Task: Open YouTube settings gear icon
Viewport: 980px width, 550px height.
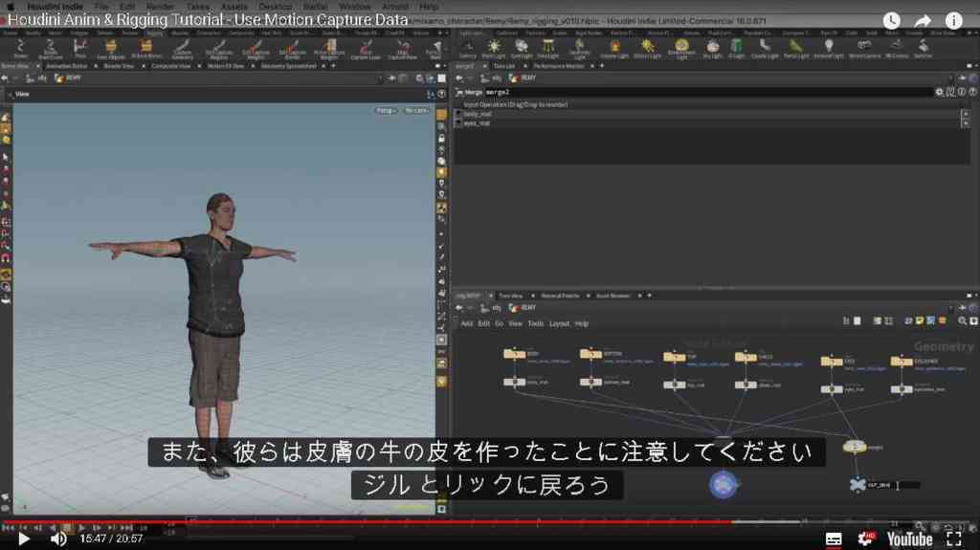Action: [865, 539]
